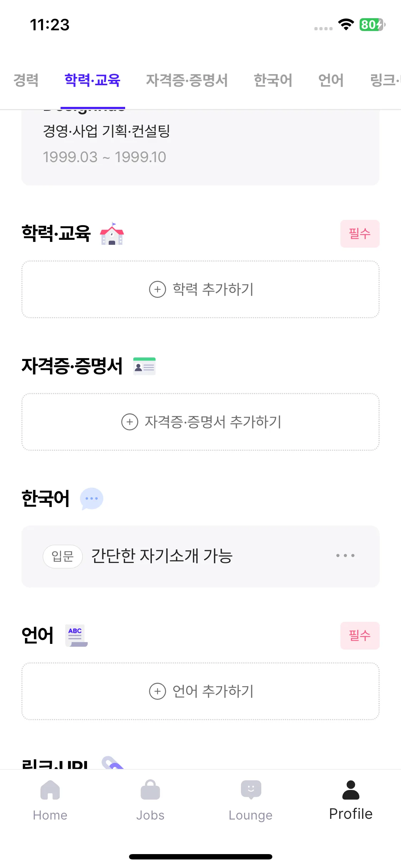Screen dimensions: 401x868
Task: Switch to the 한국어 tab
Action: click(x=273, y=80)
